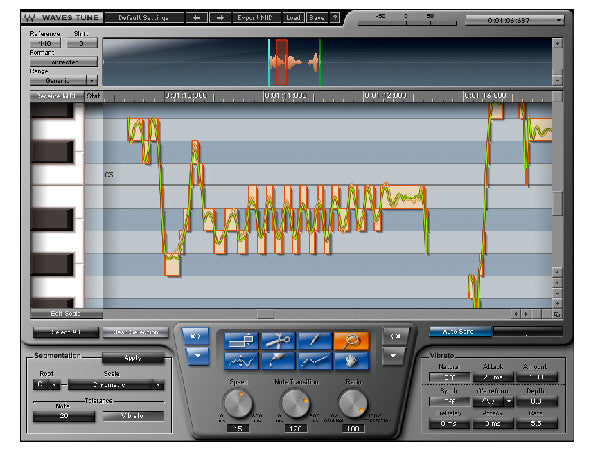The image size is (600, 450).
Task: Click vertical scroll up arrow beside graph
Action: (x=557, y=272)
